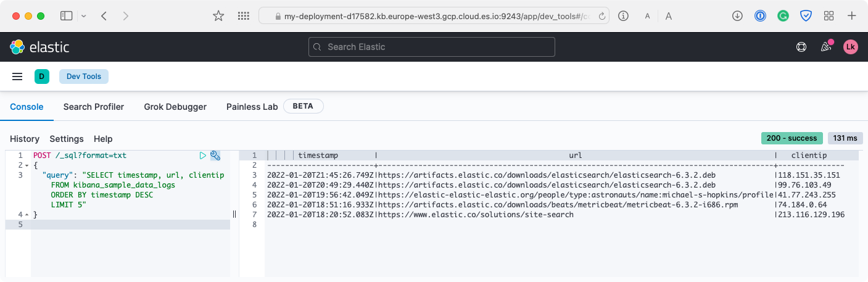Open console Settings
868x282 pixels.
click(67, 139)
